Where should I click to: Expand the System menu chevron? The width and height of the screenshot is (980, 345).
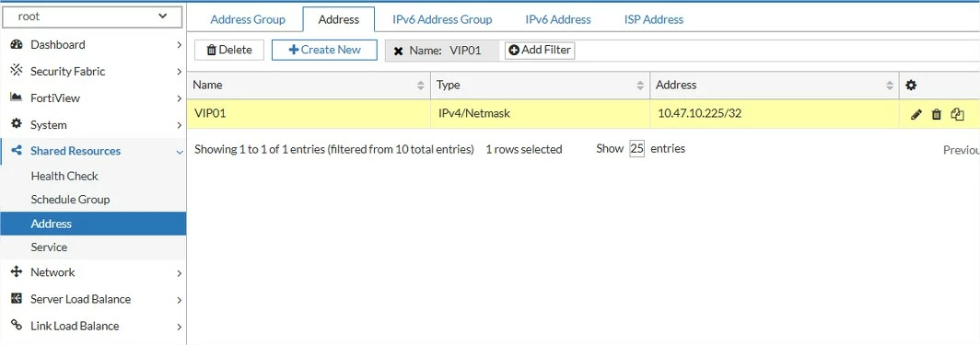[x=179, y=125]
